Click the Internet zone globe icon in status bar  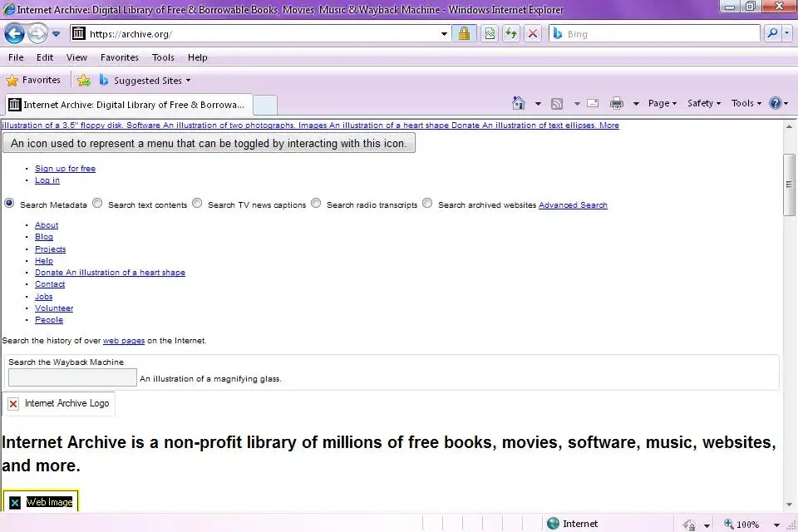point(554,524)
